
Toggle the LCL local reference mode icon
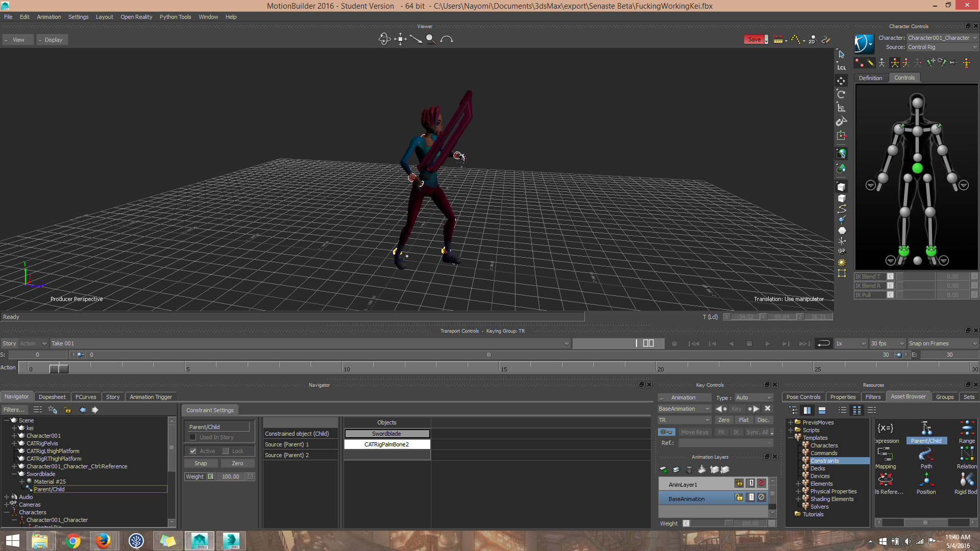pyautogui.click(x=841, y=67)
